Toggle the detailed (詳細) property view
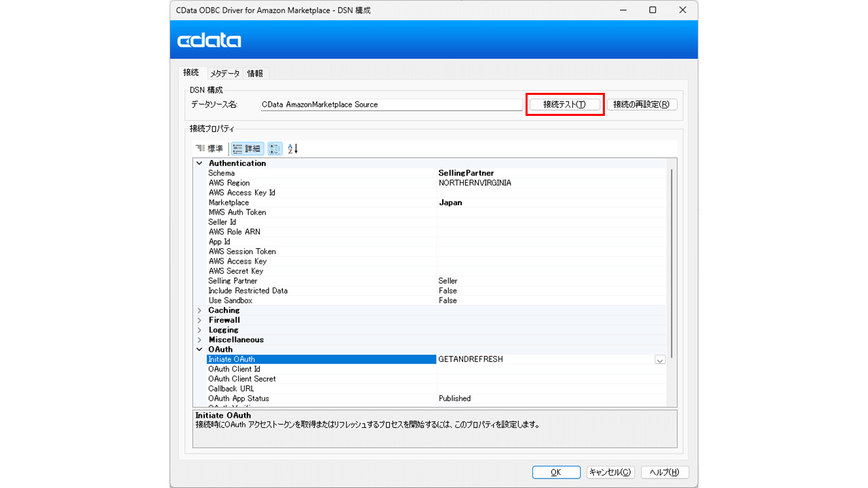The height and width of the screenshot is (488, 868). tap(247, 148)
